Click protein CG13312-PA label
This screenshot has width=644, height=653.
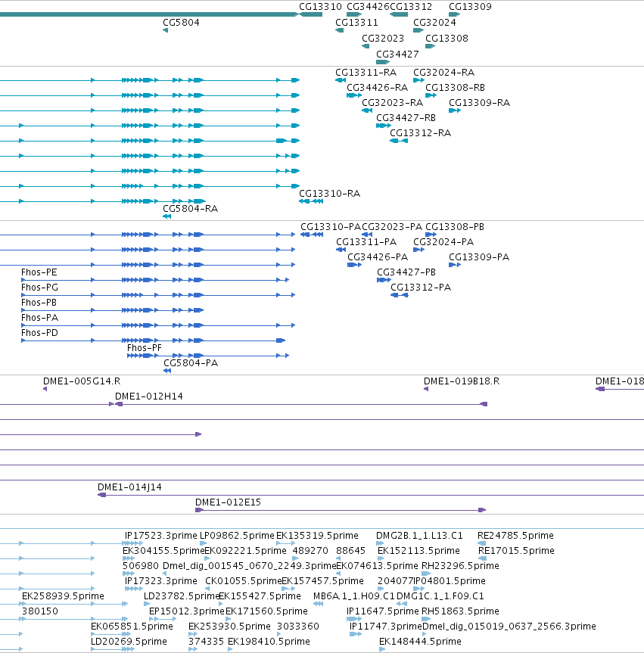pyautogui.click(x=420, y=288)
